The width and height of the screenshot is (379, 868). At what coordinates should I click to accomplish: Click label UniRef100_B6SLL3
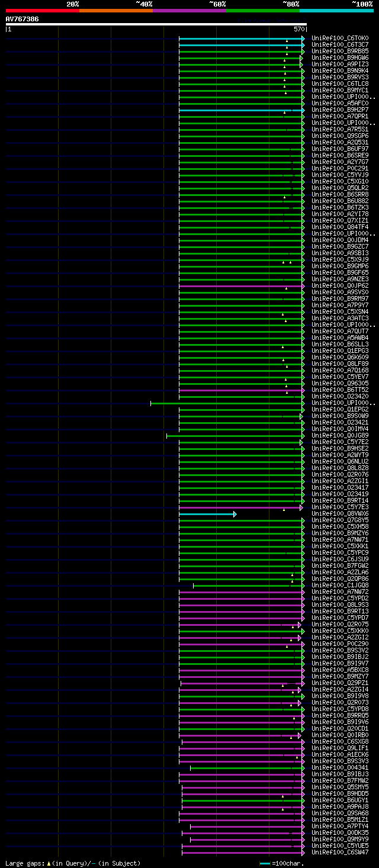(340, 345)
